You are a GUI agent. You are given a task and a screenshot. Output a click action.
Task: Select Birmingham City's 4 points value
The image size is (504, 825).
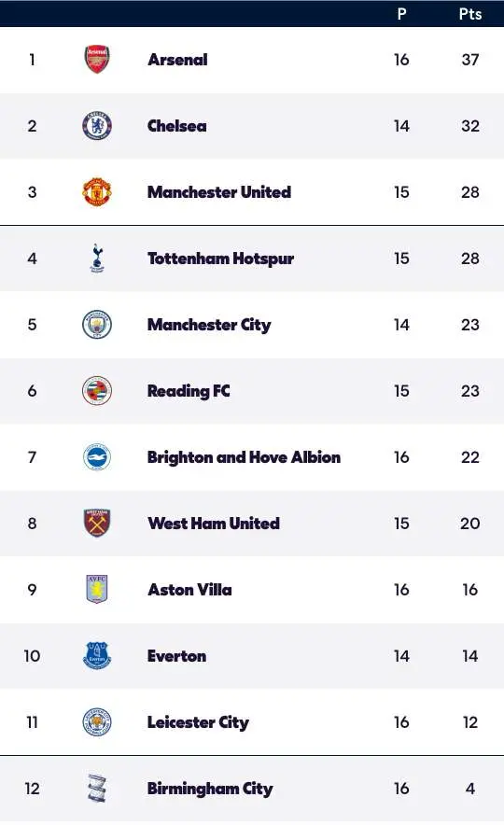pyautogui.click(x=470, y=789)
